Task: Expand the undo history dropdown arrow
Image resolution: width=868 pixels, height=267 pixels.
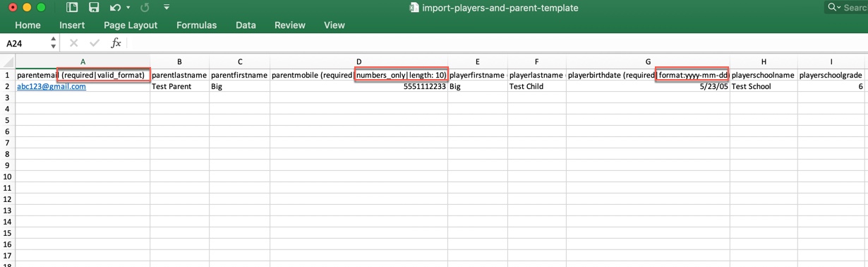Action: coord(128,8)
